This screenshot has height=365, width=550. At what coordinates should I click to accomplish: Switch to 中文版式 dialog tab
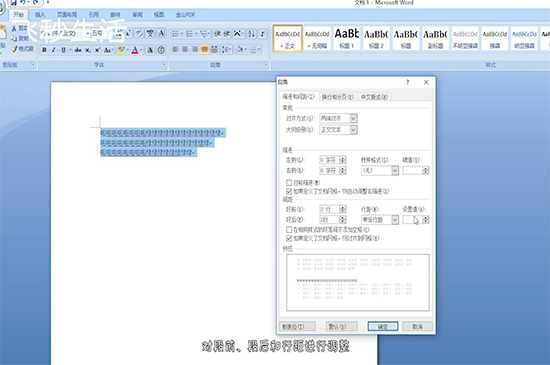click(x=374, y=97)
